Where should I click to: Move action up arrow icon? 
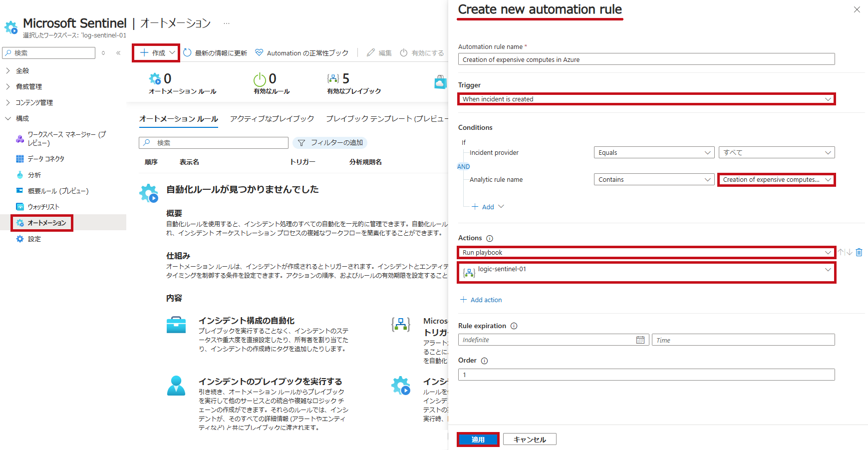tap(842, 252)
